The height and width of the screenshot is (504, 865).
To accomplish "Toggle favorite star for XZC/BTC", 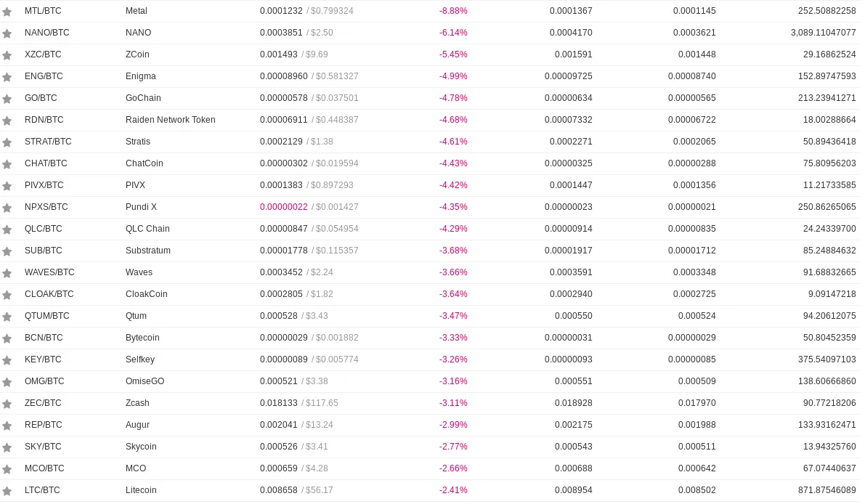I will 7,55.
